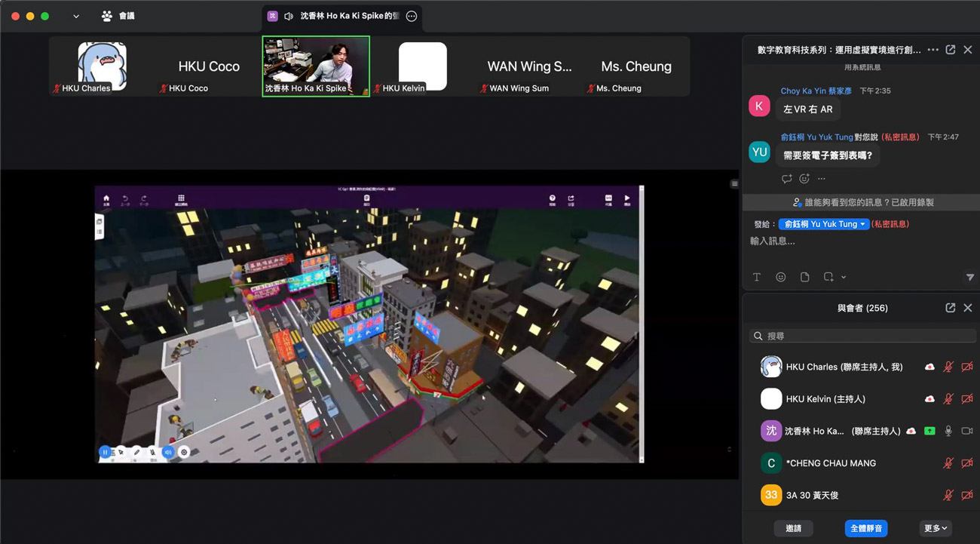Toggle HKU Kelvin's microphone in the participant list
Image resolution: width=980 pixels, height=544 pixels.
point(948,399)
